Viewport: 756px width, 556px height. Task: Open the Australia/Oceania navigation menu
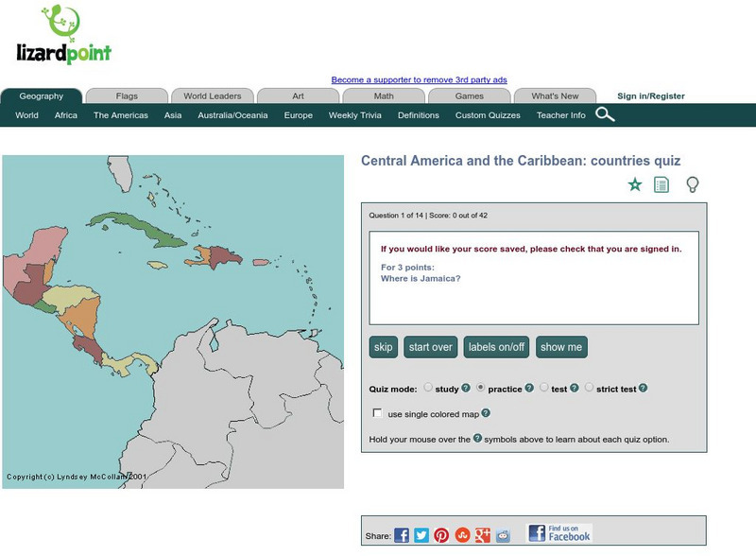pos(232,115)
